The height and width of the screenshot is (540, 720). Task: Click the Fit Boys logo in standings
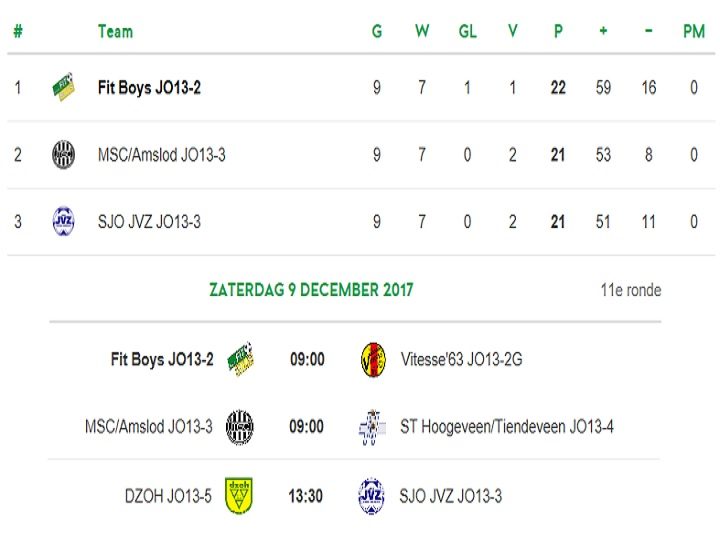click(63, 87)
